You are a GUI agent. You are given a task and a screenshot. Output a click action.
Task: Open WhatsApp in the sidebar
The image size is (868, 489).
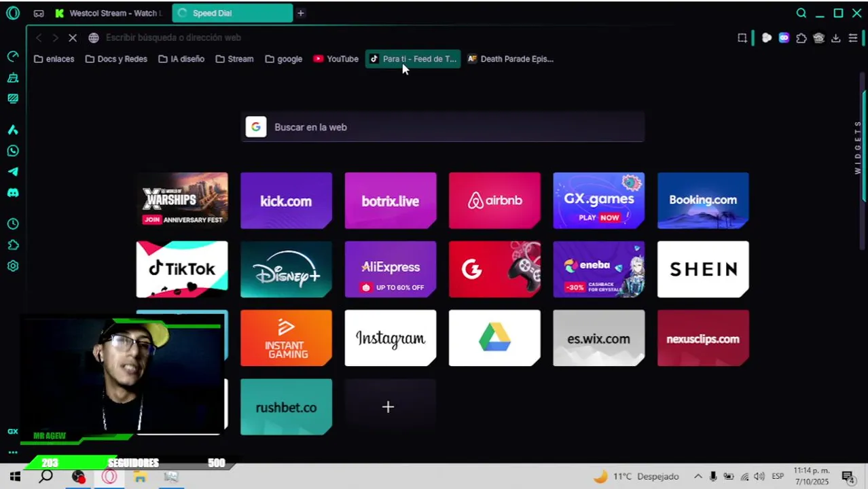click(x=12, y=151)
